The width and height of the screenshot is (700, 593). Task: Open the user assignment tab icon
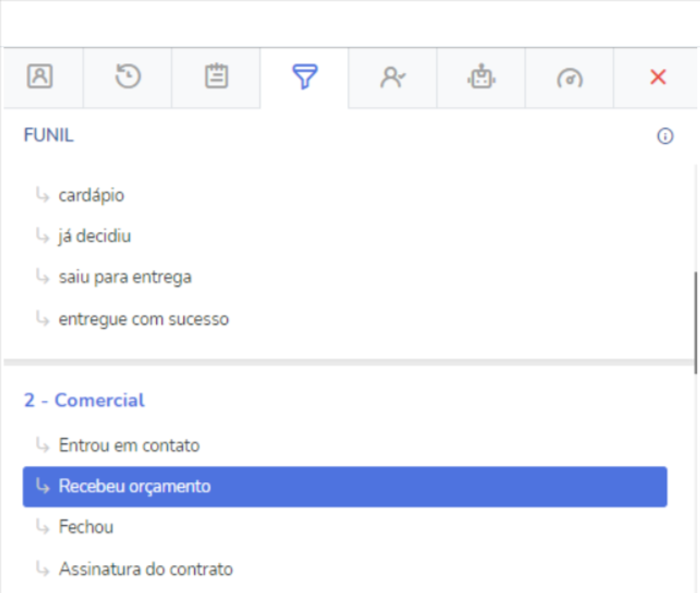[393, 77]
